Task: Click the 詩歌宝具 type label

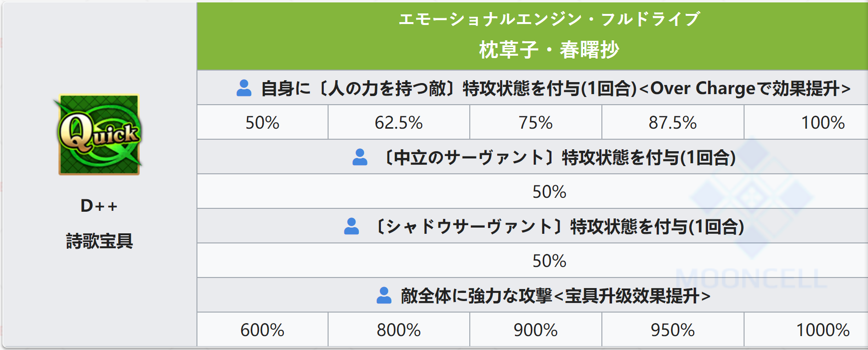Action: [x=99, y=241]
